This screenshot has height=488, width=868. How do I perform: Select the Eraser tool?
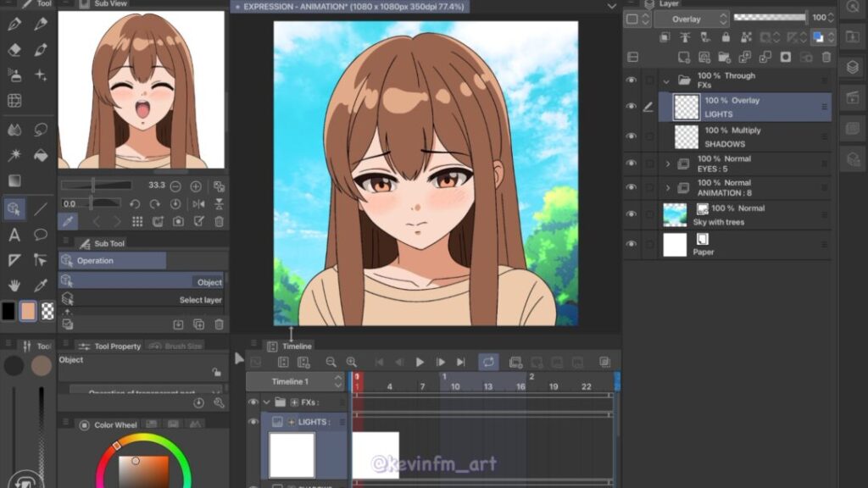pos(14,50)
